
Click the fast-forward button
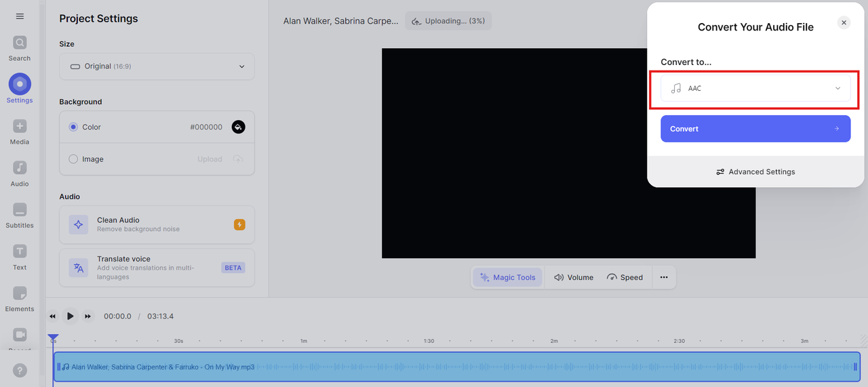coord(87,317)
